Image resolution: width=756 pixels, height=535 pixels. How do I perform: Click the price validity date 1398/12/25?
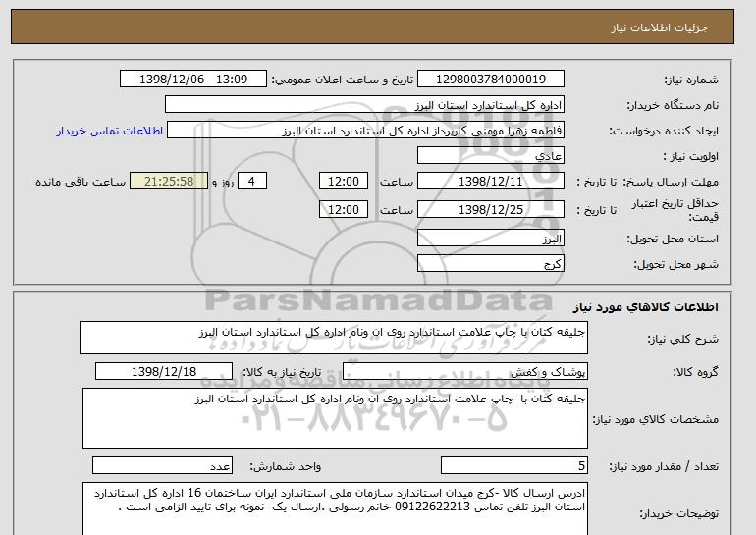tap(490, 210)
